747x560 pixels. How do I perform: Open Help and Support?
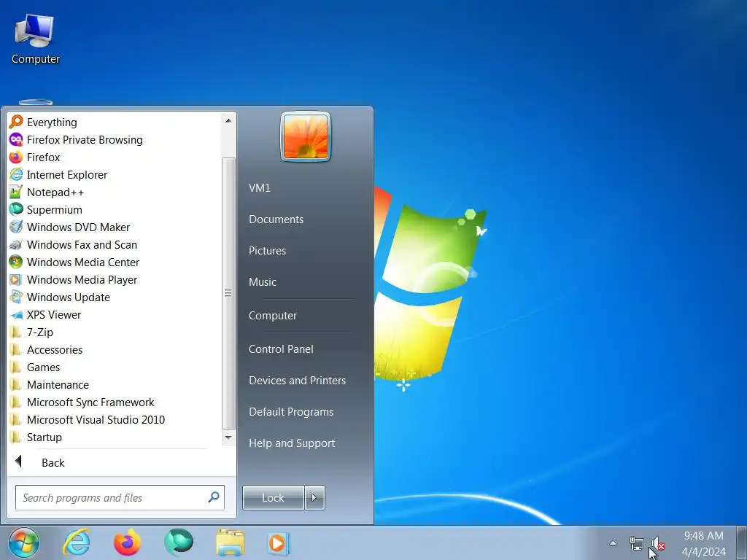pos(292,443)
